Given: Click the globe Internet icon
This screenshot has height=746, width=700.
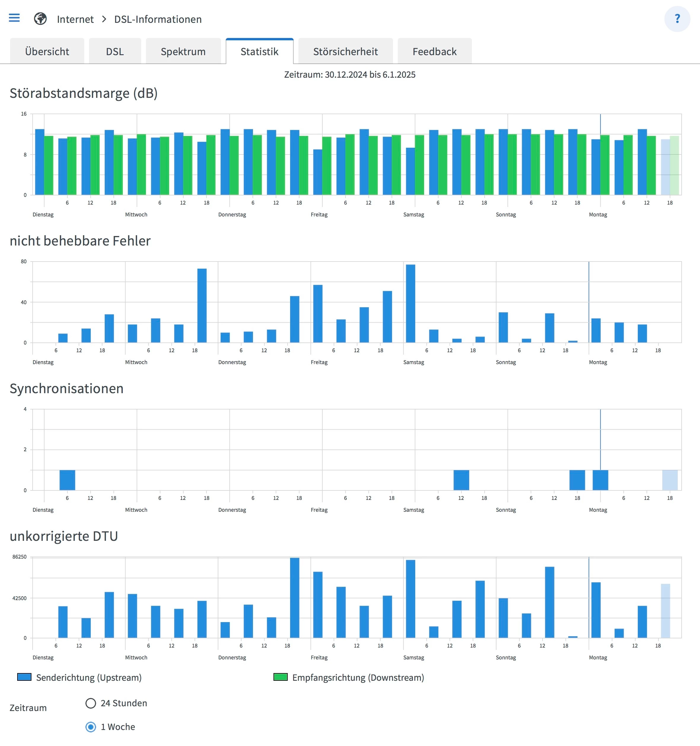Looking at the screenshot, I should pyautogui.click(x=40, y=18).
